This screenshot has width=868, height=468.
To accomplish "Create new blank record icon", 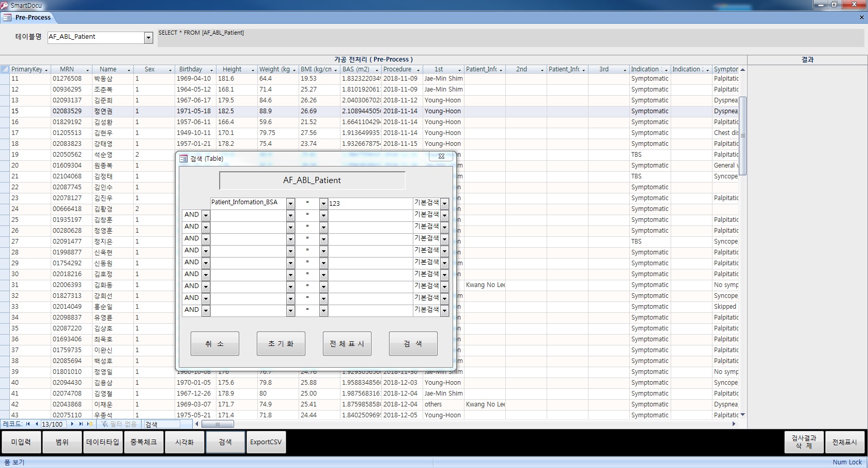I will (90, 424).
